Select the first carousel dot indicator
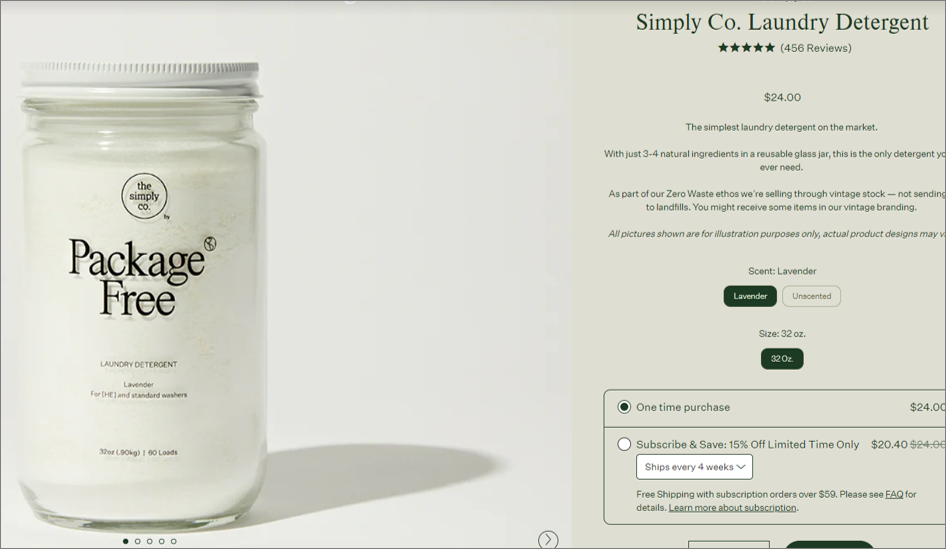The height and width of the screenshot is (549, 946). pos(125,541)
